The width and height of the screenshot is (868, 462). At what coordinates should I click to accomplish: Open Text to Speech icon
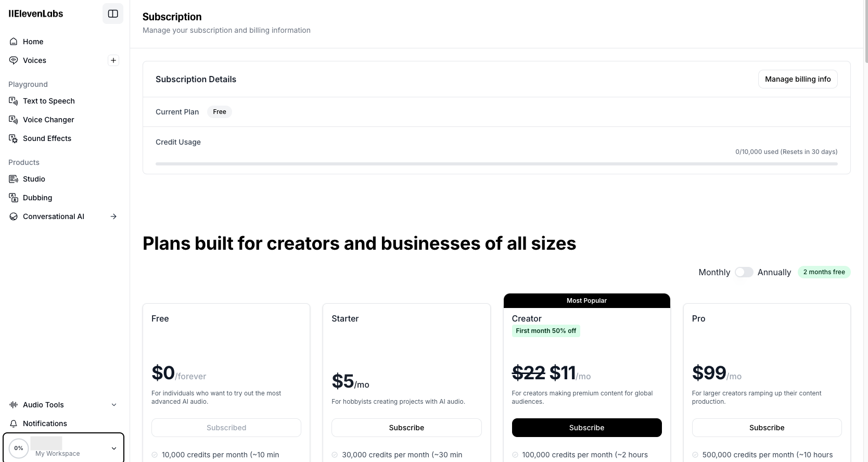[x=14, y=101]
